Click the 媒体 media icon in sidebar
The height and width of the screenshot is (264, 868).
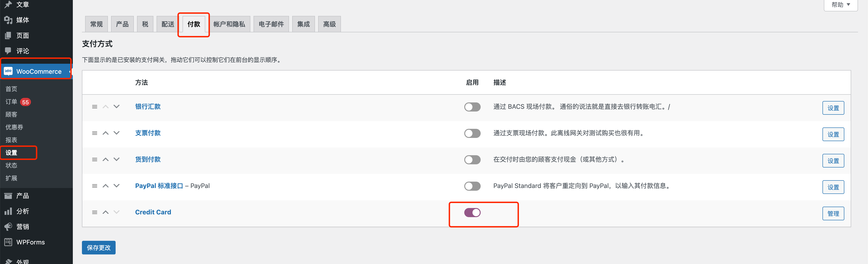(8, 20)
